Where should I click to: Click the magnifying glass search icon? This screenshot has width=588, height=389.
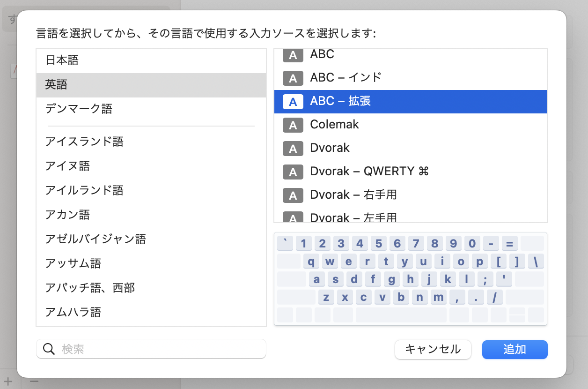click(49, 349)
